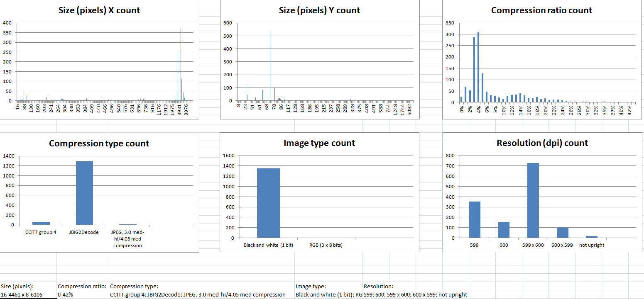The width and height of the screenshot is (644, 299).
Task: Click the Image type count chart title
Action: coord(319,143)
